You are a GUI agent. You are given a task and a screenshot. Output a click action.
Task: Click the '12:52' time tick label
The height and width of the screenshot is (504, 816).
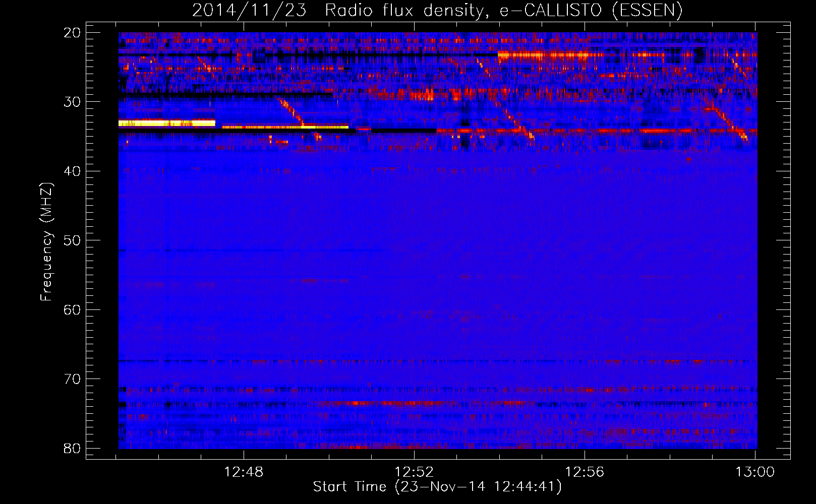click(414, 472)
